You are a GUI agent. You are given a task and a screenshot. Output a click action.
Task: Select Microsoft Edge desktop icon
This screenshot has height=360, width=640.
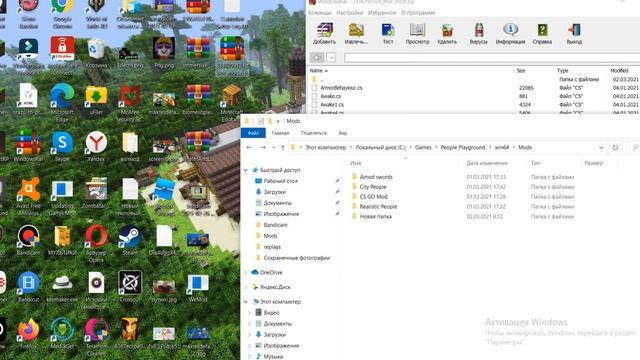coord(62,102)
